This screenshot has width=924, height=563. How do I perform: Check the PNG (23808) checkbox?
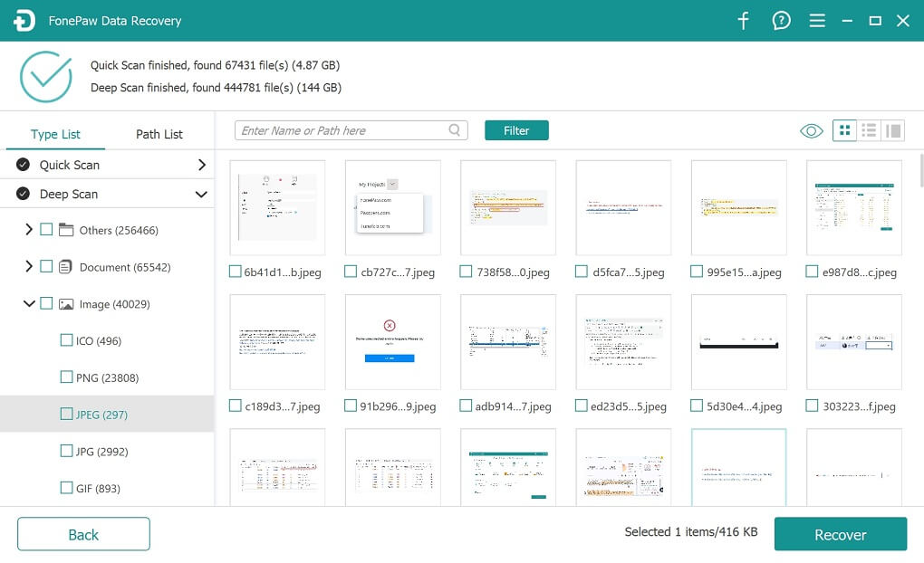pos(67,377)
